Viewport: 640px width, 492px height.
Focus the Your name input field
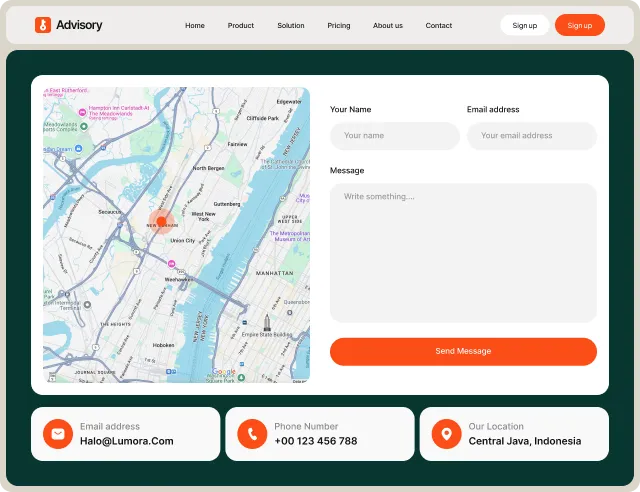[395, 136]
